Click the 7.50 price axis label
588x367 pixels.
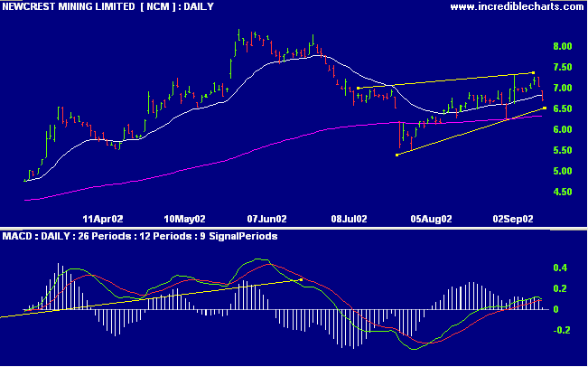(x=562, y=68)
